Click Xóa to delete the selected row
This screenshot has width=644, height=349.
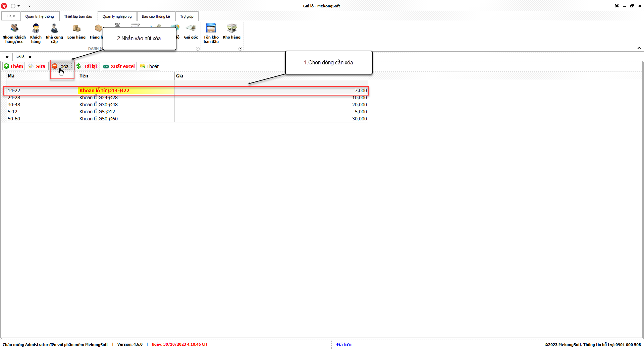pyautogui.click(x=61, y=66)
